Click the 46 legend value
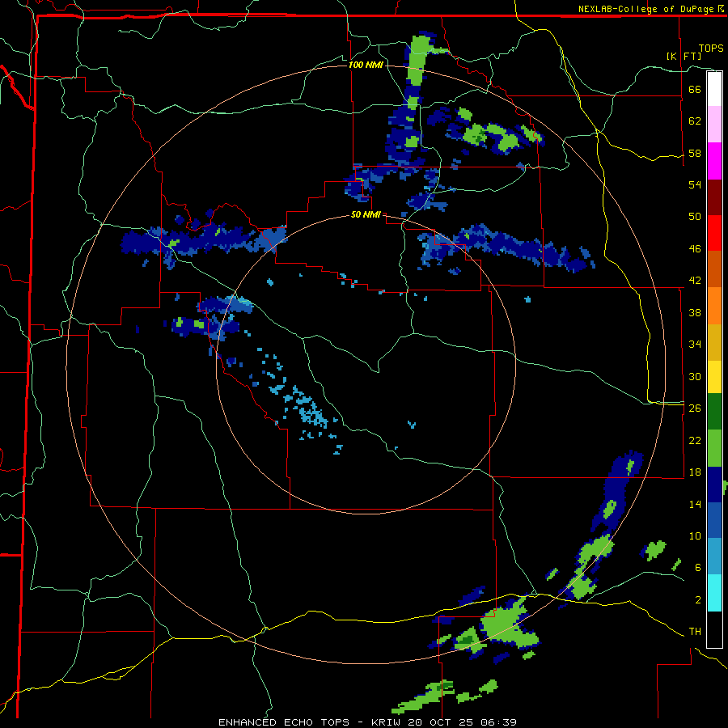The height and width of the screenshot is (728, 728). (x=695, y=249)
